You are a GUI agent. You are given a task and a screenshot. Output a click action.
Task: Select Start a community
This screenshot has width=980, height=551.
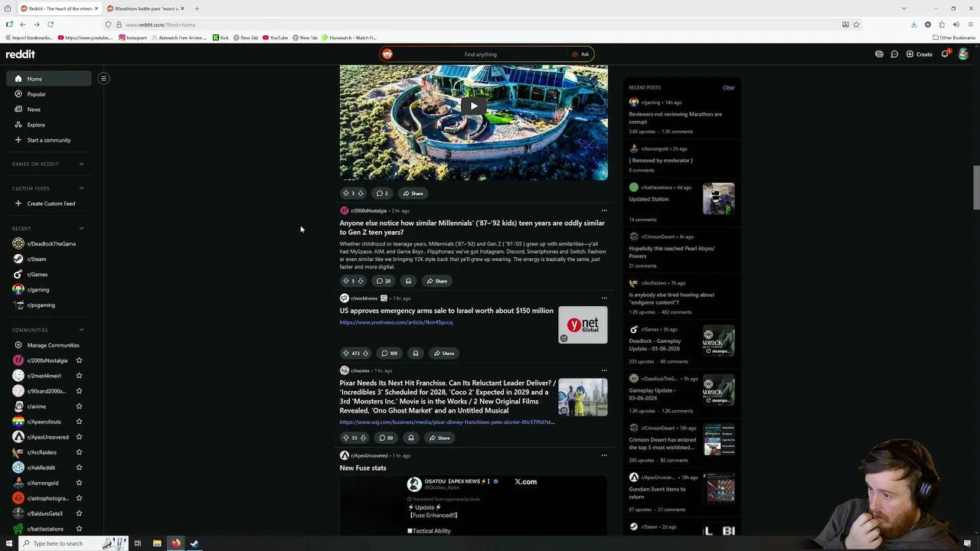49,140
